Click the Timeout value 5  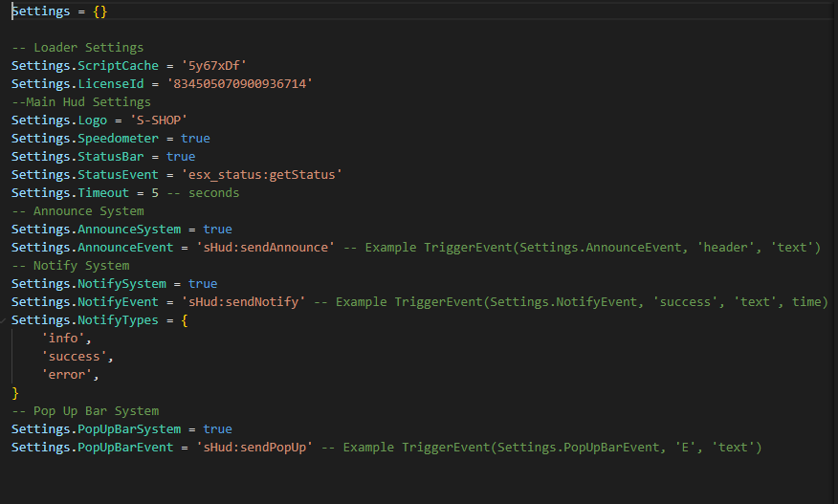[x=155, y=193]
